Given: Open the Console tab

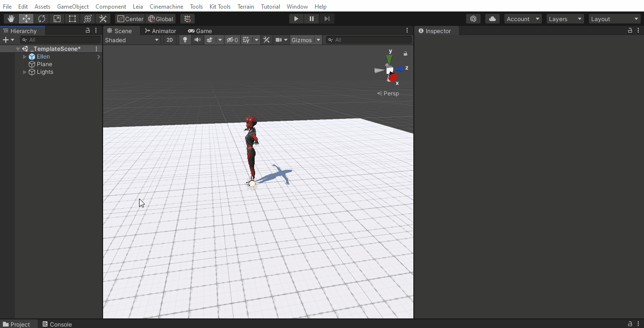Looking at the screenshot, I should (57, 324).
